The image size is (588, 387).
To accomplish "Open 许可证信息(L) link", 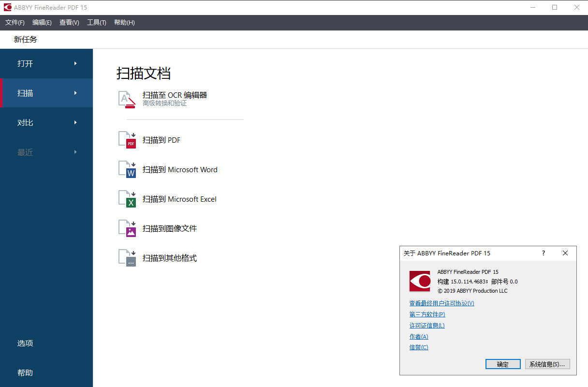I will [x=427, y=326].
